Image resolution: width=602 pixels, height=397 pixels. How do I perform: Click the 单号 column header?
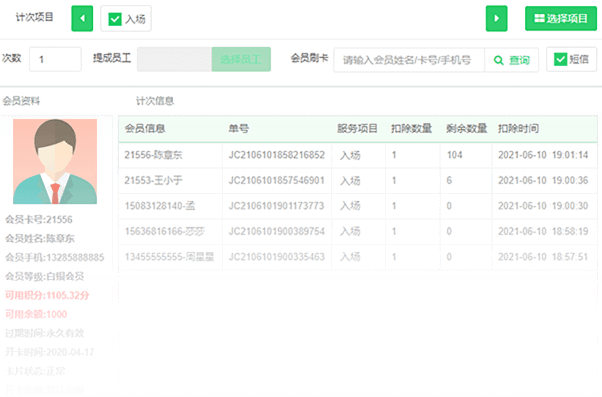[x=238, y=129]
